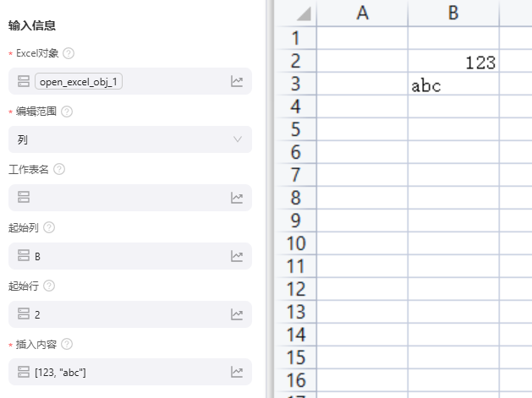
Task: Click variable picker icon in Excel对象 field
Action: pos(237,82)
